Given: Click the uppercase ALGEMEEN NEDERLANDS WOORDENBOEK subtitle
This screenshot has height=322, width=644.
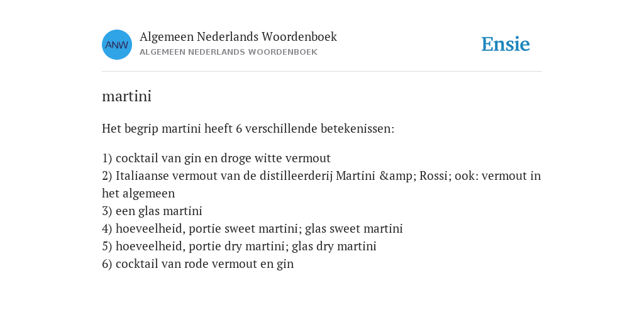Looking at the screenshot, I should (x=228, y=52).
